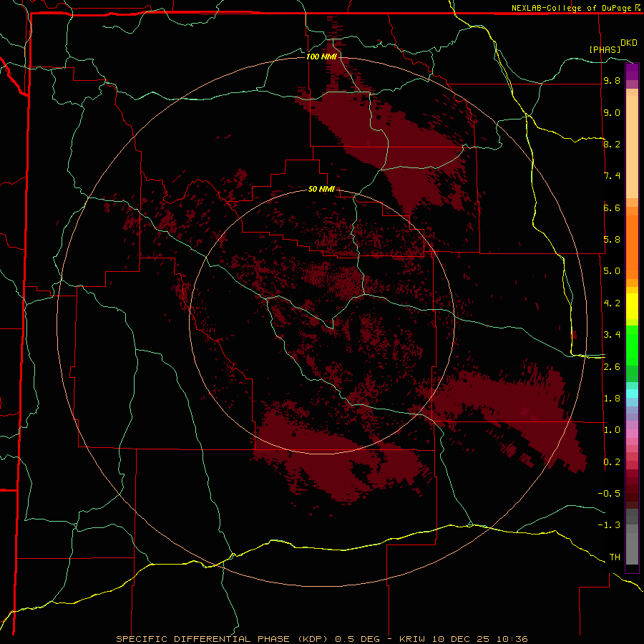Click the purple top segment of color bar
The width and height of the screenshot is (644, 644).
click(632, 72)
